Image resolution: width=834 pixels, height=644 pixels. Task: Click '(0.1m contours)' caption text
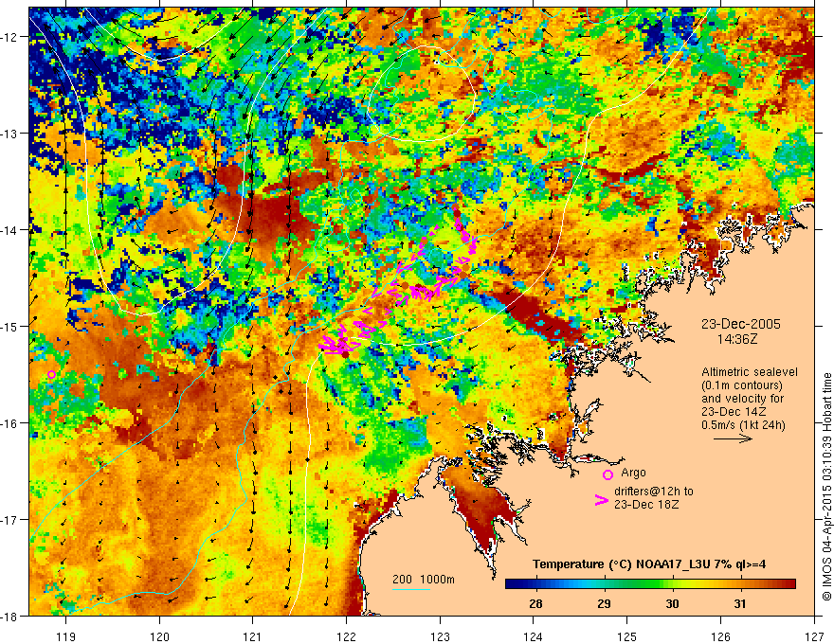point(741,385)
